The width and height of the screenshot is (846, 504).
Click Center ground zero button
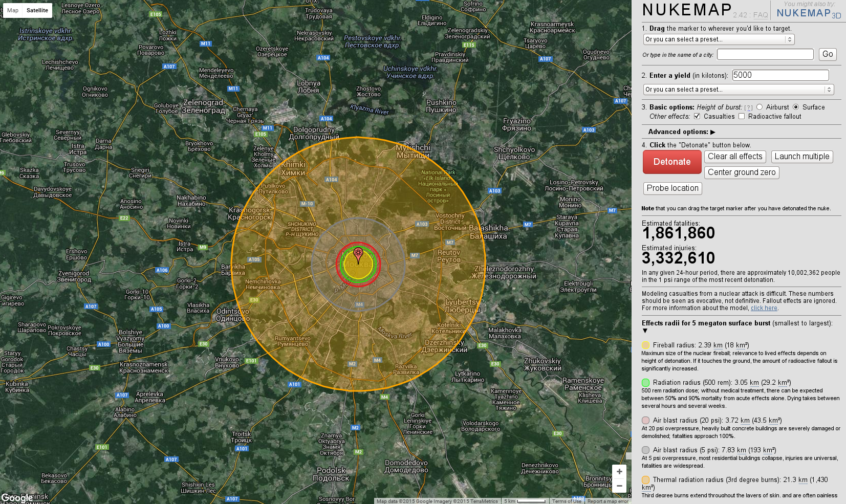(x=742, y=172)
